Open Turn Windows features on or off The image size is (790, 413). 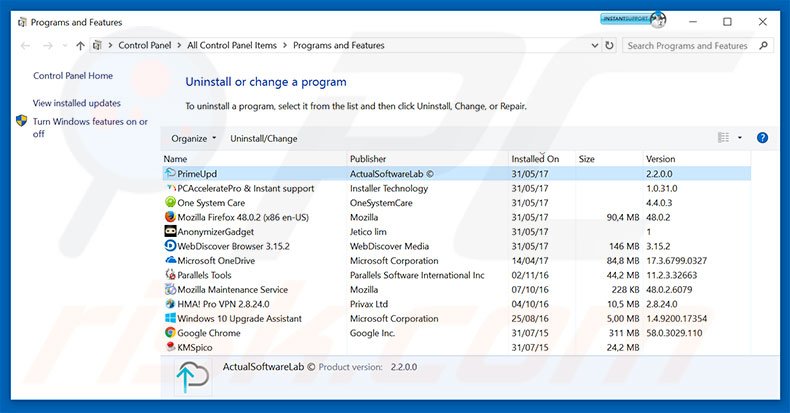coord(90,127)
